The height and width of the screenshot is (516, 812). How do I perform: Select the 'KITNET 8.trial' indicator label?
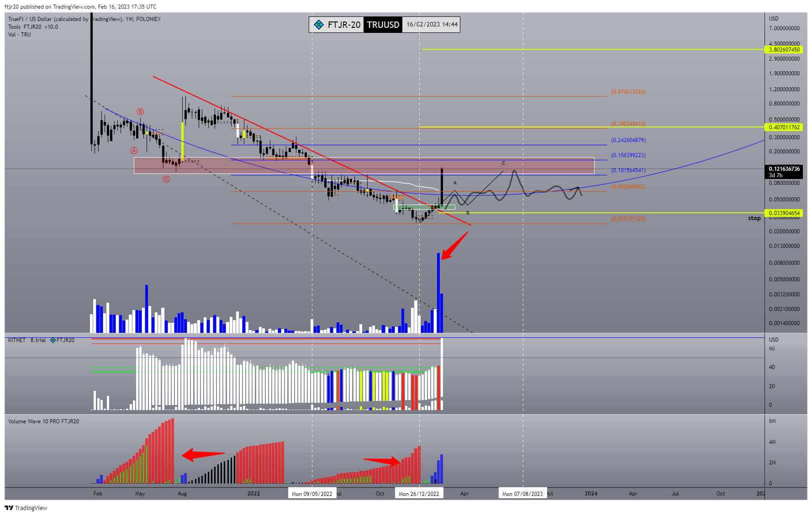(27, 340)
